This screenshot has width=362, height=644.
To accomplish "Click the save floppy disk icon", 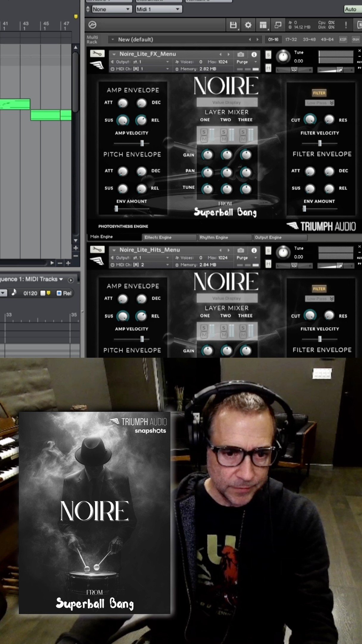I will (233, 25).
